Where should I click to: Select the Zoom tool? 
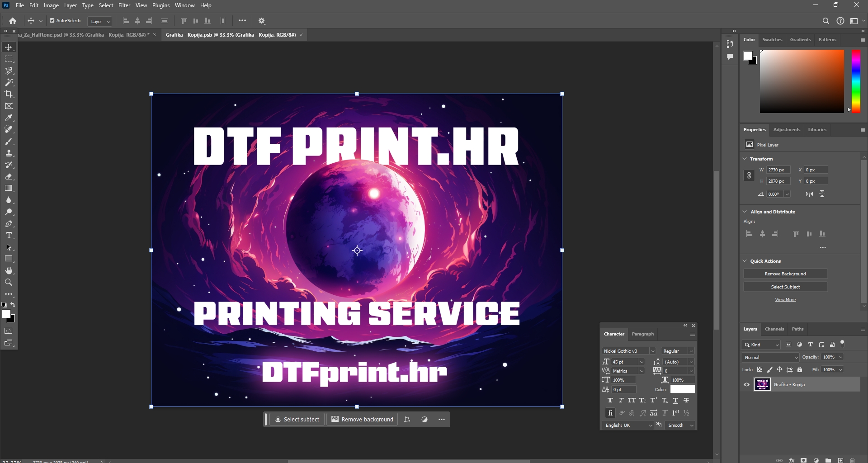[9, 282]
